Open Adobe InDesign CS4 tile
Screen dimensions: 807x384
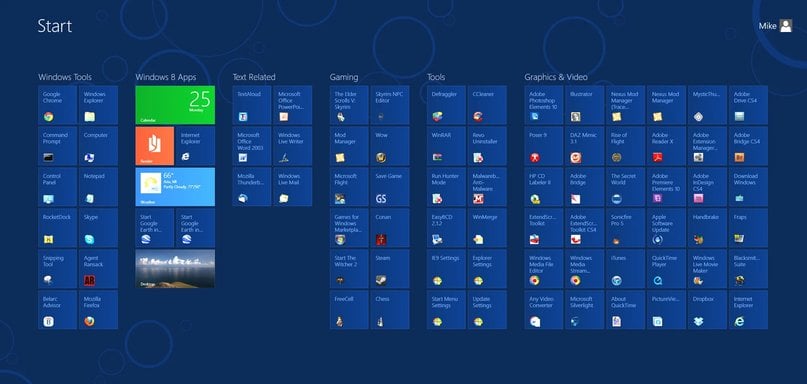[707, 187]
